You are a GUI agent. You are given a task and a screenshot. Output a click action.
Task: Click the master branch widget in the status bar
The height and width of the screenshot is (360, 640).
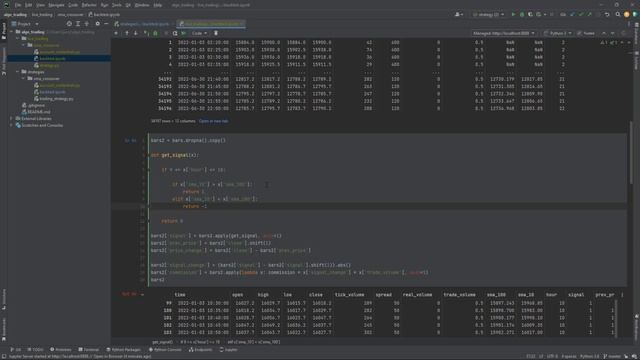pyautogui.click(x=612, y=356)
